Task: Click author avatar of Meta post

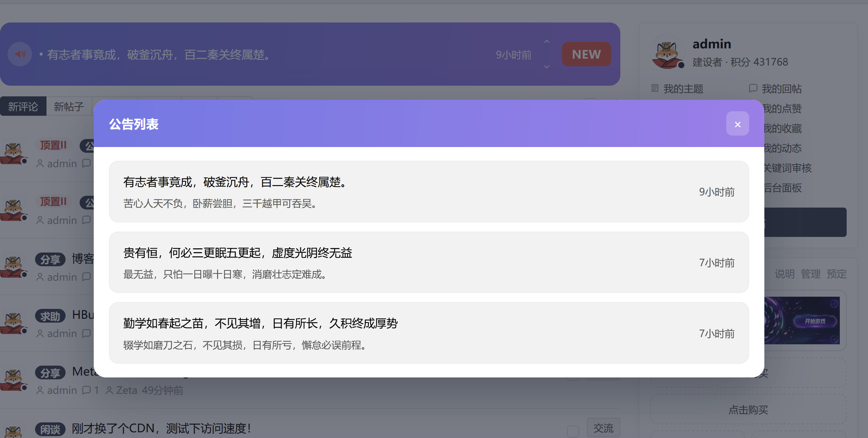Action: pyautogui.click(x=14, y=380)
